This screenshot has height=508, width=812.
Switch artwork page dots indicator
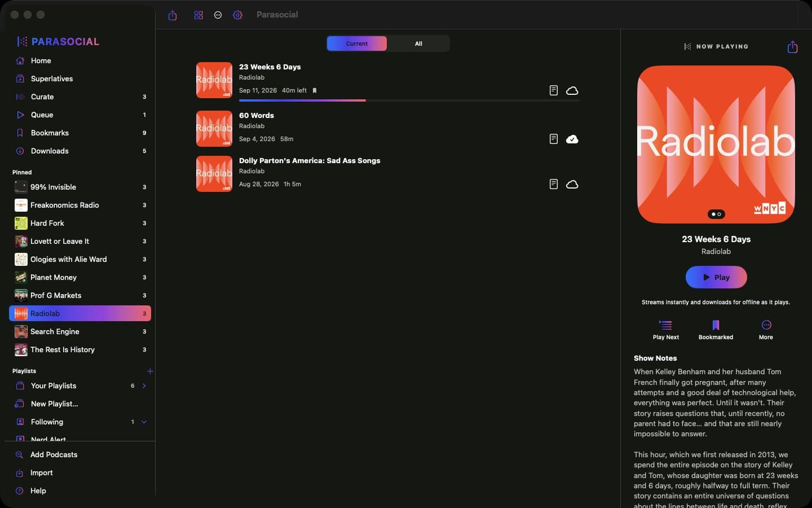(716, 214)
